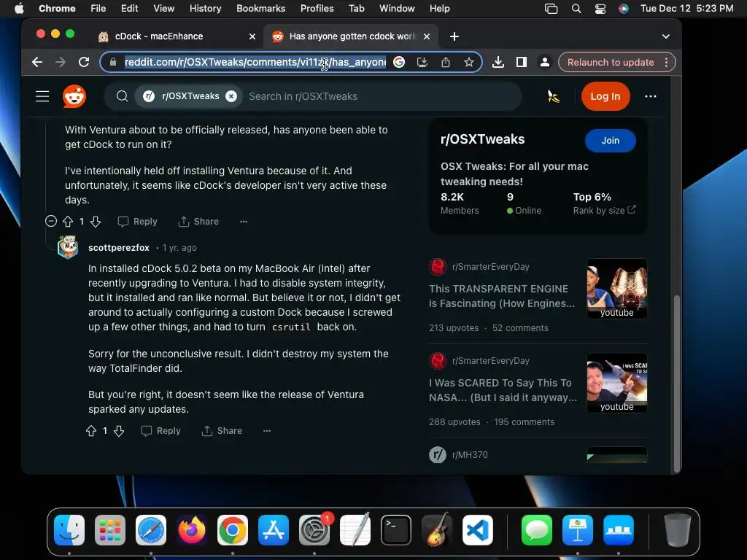Viewport: 747px width, 560px height.
Task: Open Control Center in menu bar
Action: [x=600, y=8]
